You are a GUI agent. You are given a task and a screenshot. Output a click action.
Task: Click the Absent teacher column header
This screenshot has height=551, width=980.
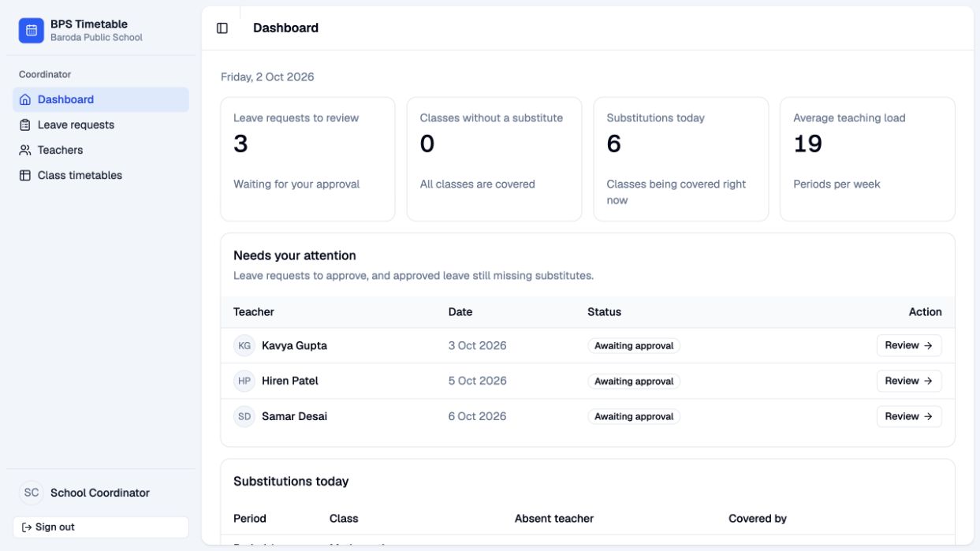(554, 519)
